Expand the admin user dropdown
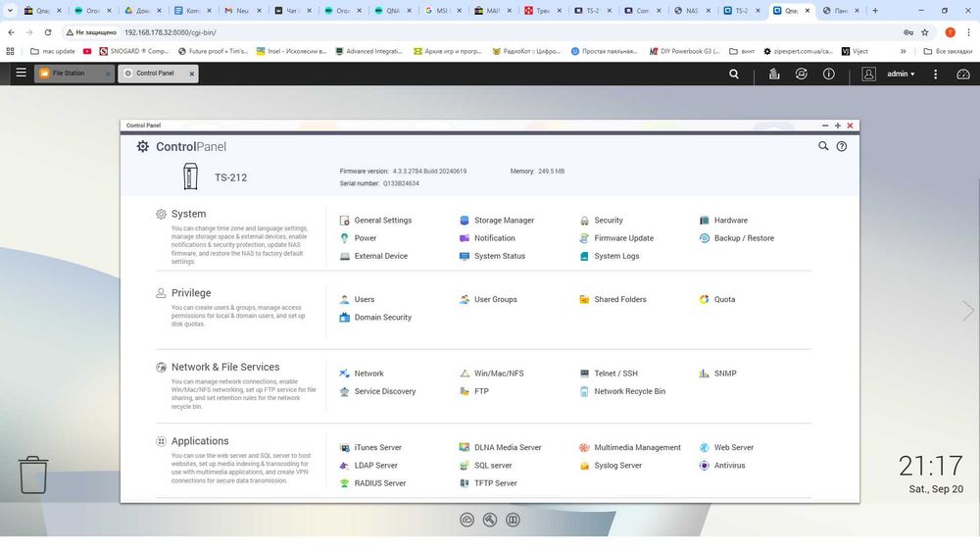Screen dimensions: 980x552 coord(901,74)
